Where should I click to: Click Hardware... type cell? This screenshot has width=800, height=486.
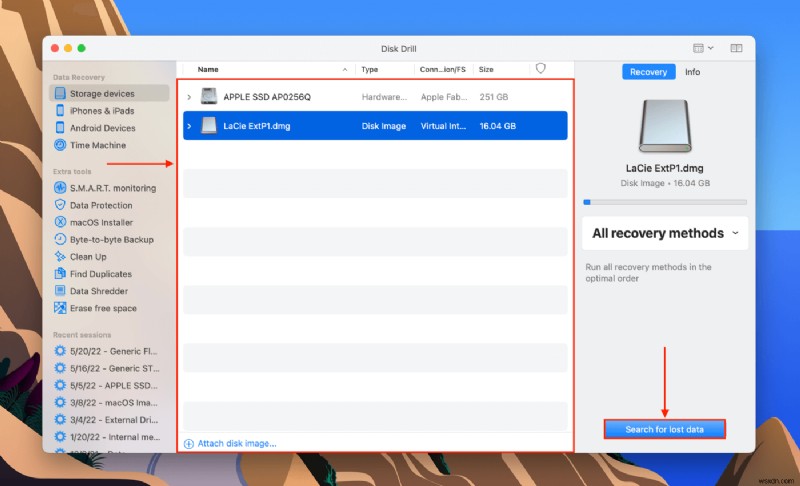[384, 97]
